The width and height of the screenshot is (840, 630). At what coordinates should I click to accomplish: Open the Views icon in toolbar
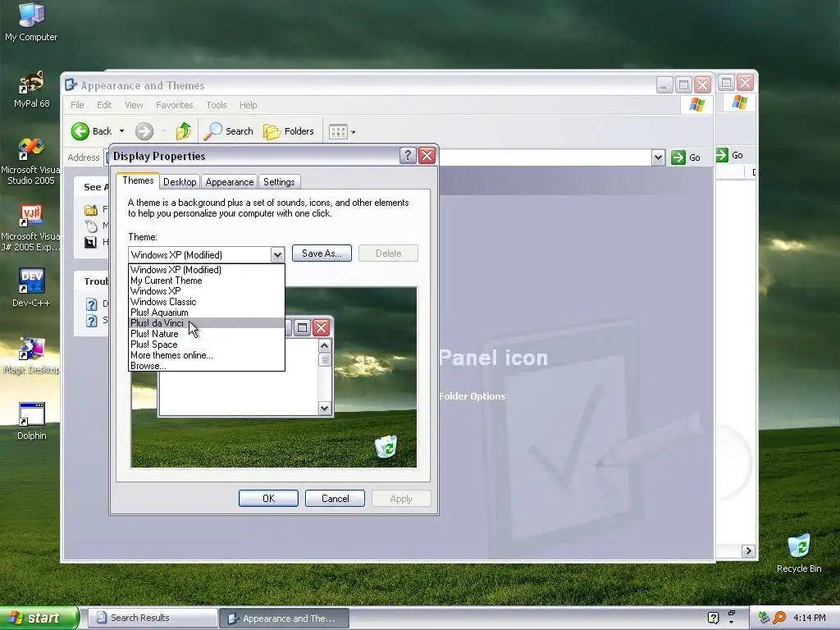338,132
